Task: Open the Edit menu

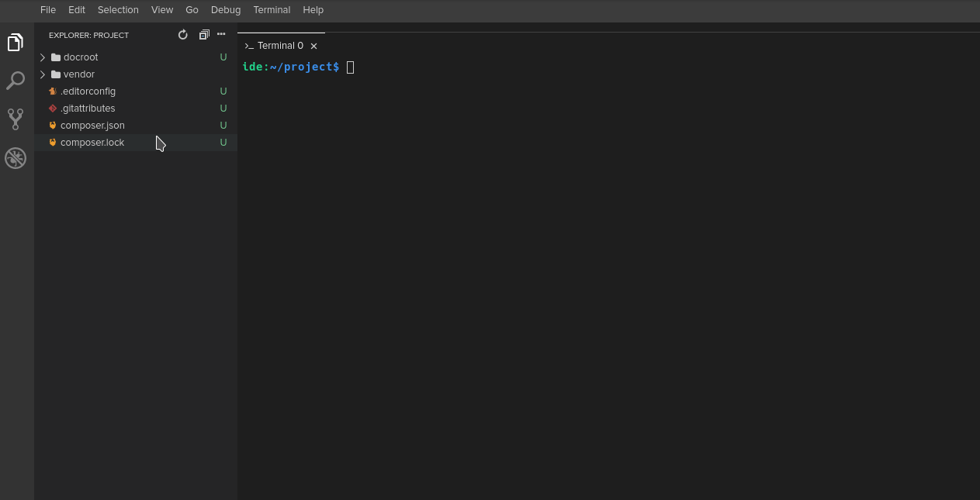Action: (77, 10)
